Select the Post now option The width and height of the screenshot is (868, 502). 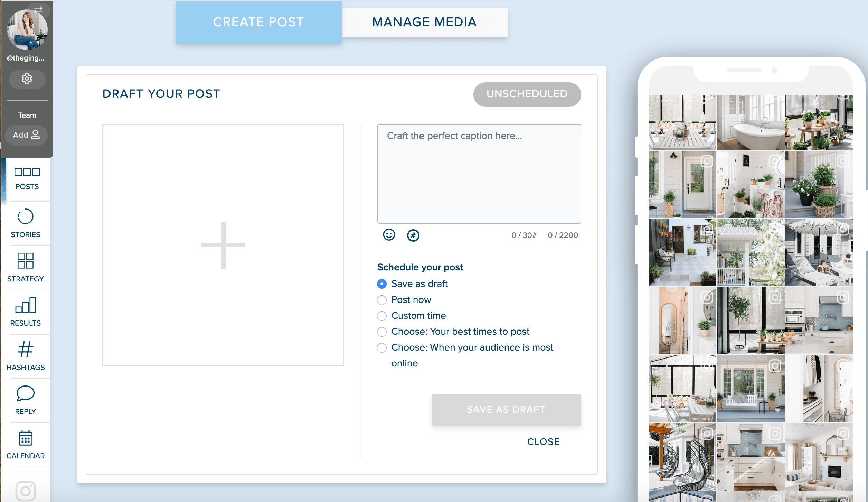coord(382,300)
